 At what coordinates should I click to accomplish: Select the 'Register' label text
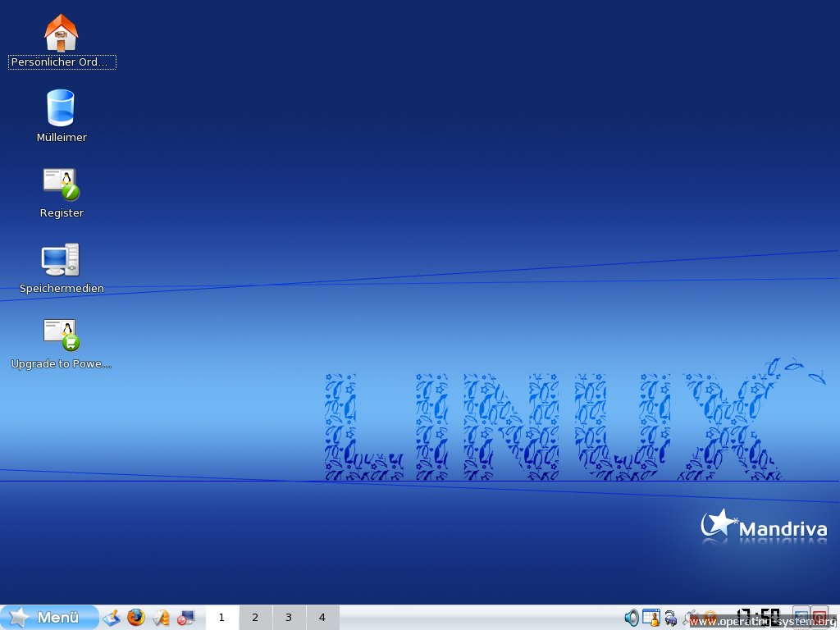62,212
